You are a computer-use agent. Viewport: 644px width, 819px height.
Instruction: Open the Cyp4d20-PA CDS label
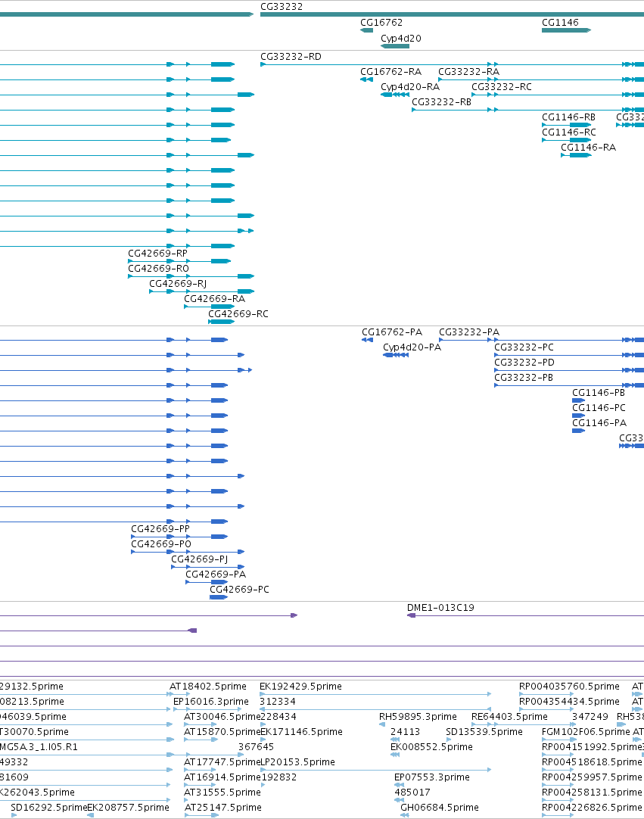point(412,348)
